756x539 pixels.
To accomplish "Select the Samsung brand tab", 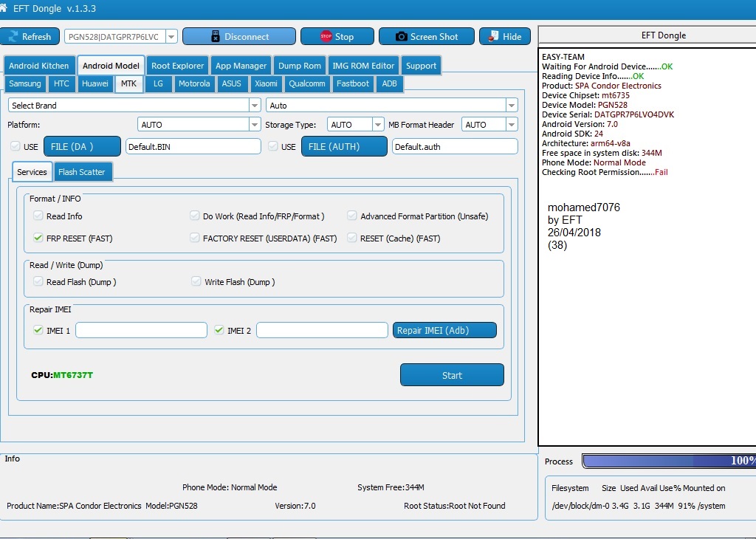I will click(25, 83).
